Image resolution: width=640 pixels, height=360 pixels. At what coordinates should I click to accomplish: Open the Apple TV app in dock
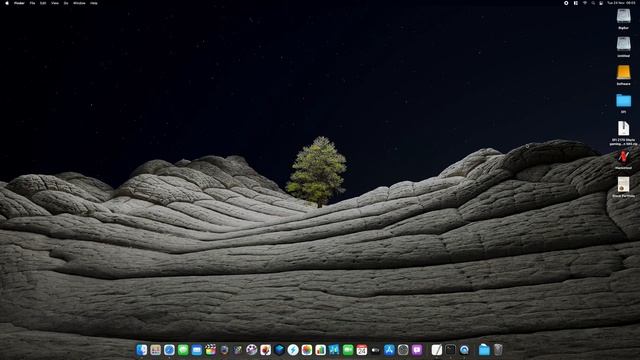tap(376, 350)
